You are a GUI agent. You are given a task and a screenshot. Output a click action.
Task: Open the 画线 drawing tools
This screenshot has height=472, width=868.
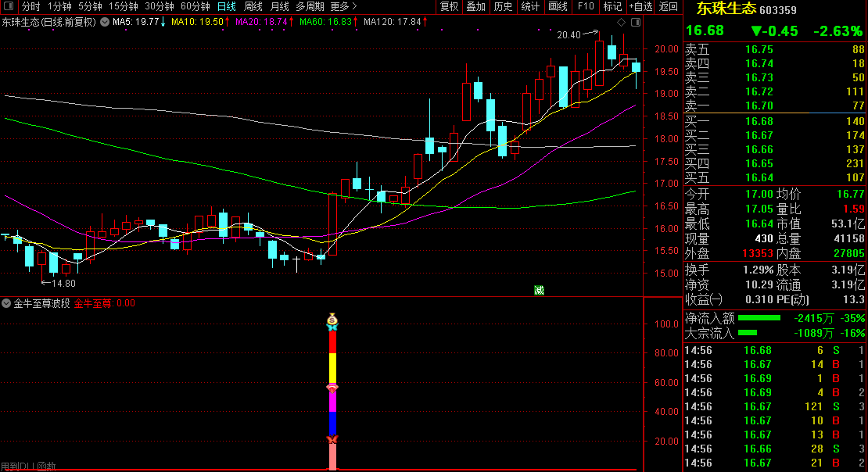click(558, 6)
